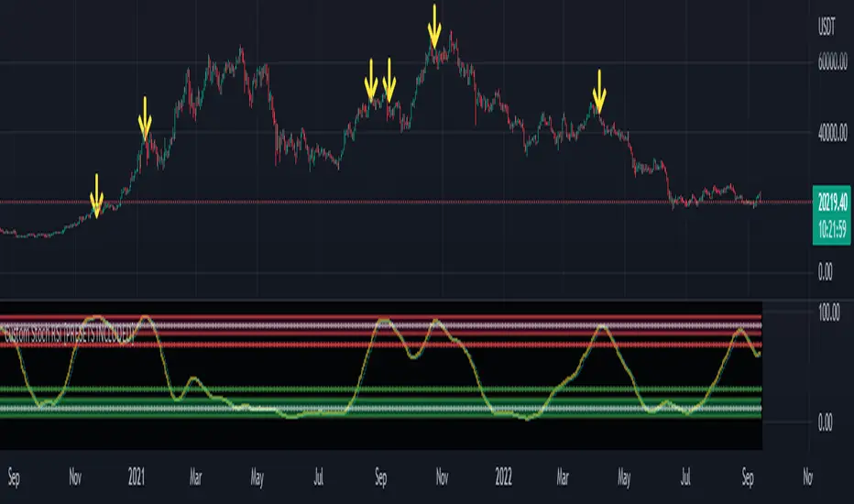
Task: Click the left arrow of the September 2021 pair
Action: pos(371,80)
